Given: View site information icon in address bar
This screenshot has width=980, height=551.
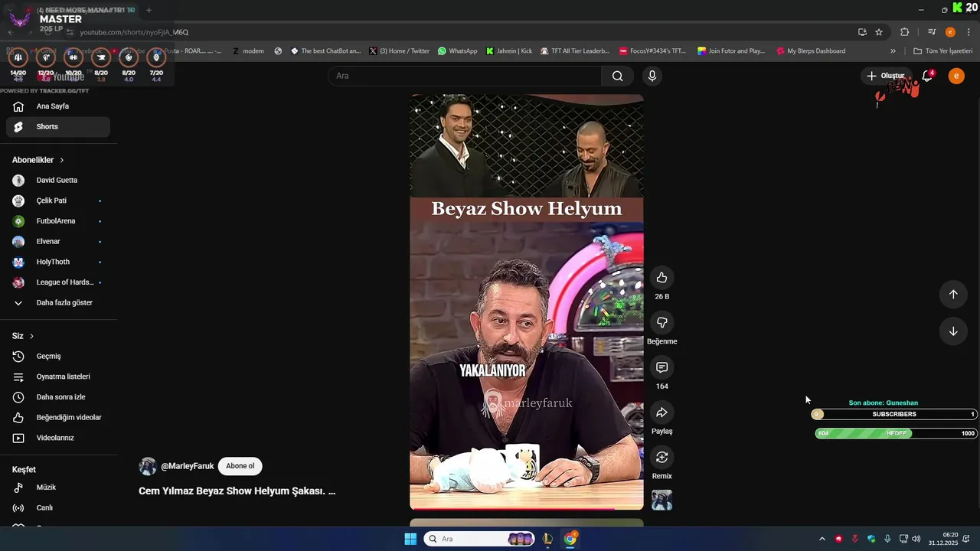Looking at the screenshot, I should pos(70,32).
